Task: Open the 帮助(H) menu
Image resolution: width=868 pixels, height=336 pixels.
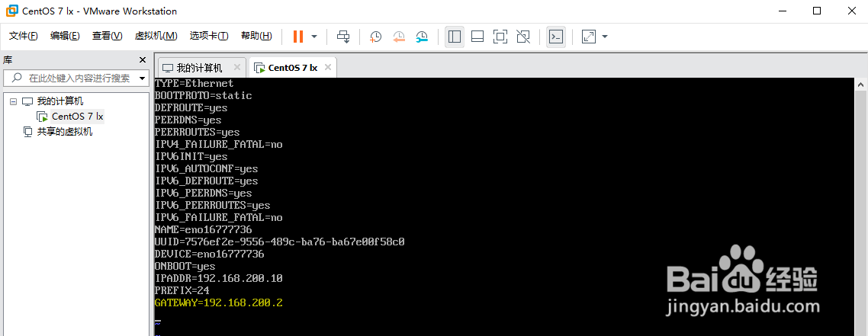Action: tap(256, 36)
